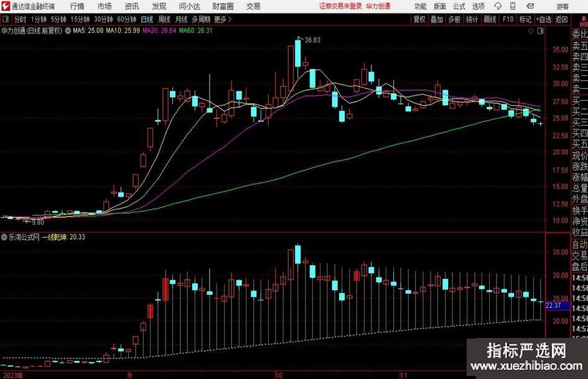Click the 标记 mark button

[525, 19]
